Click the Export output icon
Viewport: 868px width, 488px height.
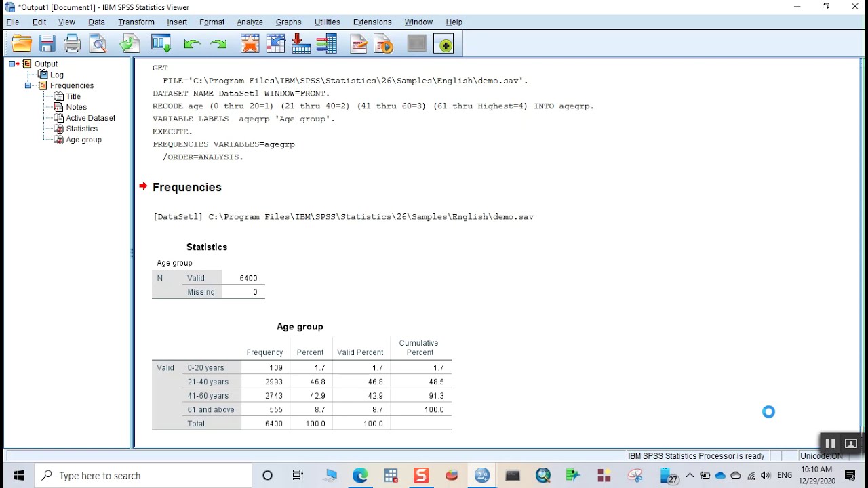130,44
